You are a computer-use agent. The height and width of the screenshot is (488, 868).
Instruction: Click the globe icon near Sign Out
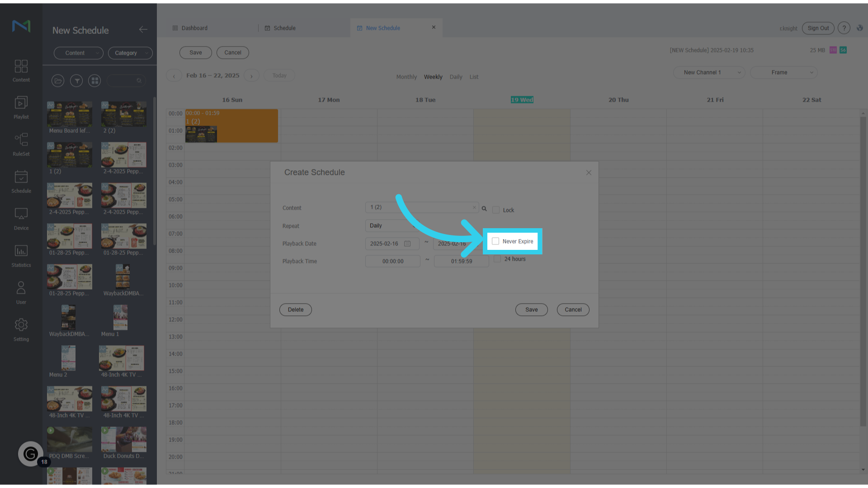pyautogui.click(x=860, y=28)
